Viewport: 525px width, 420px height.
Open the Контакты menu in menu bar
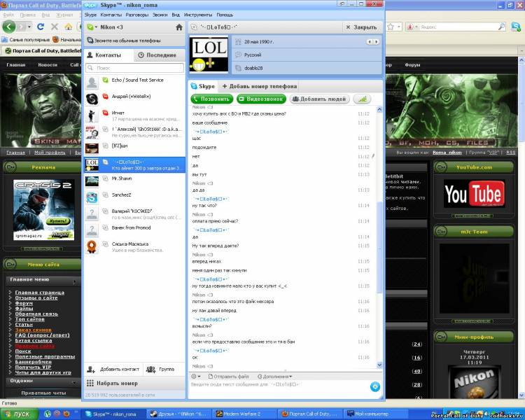pyautogui.click(x=111, y=15)
